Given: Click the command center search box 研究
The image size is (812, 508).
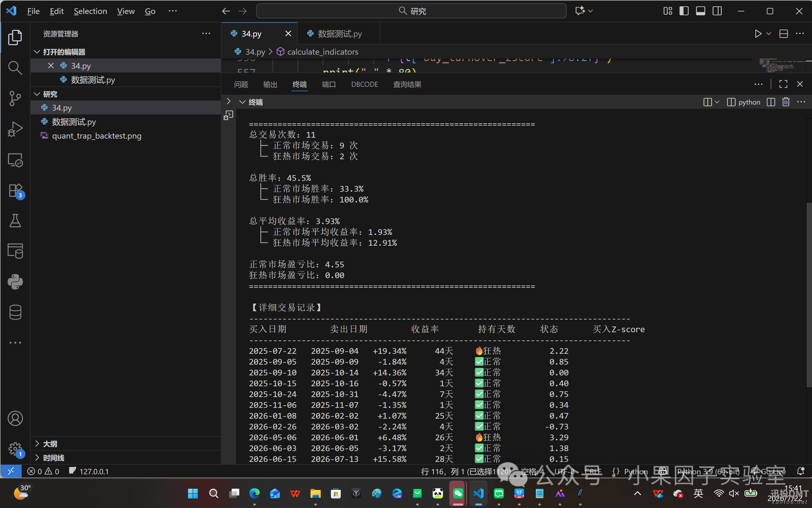Looking at the screenshot, I should [411, 11].
